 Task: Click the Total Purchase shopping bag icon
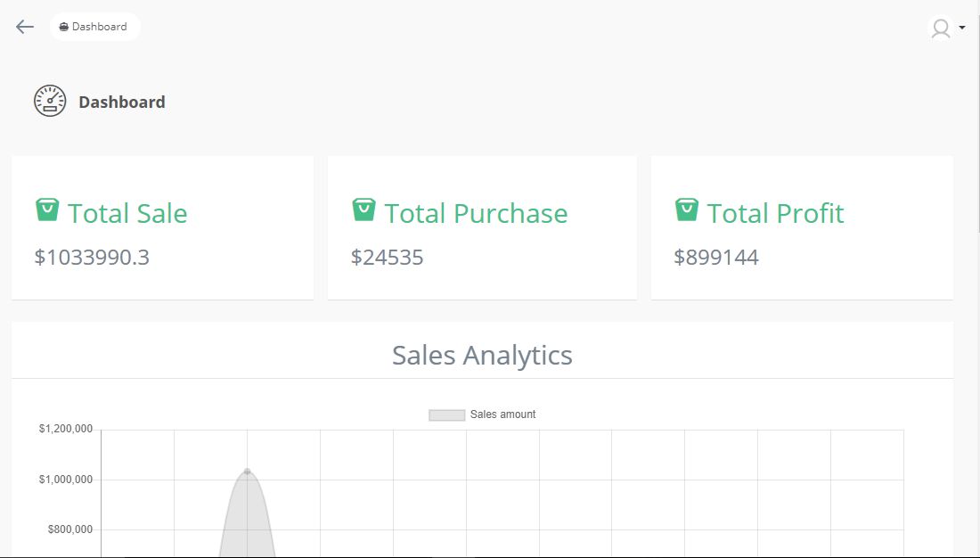click(x=363, y=210)
